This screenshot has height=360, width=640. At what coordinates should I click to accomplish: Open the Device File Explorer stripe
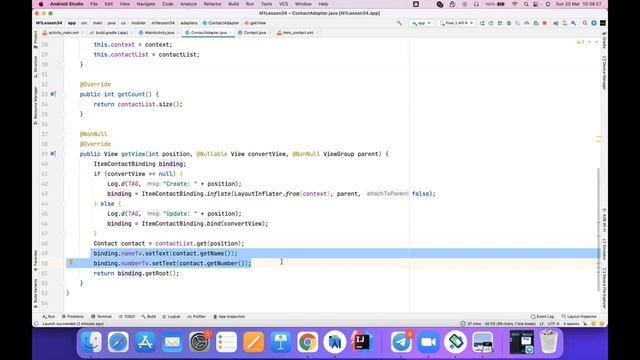coord(604,288)
